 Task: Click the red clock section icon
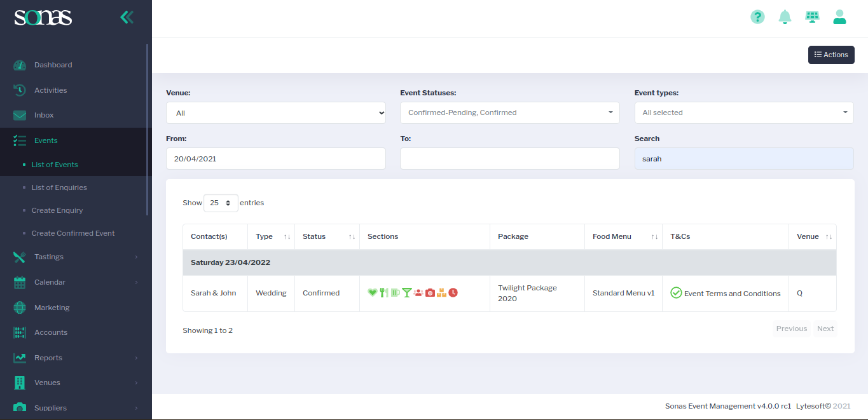click(x=452, y=292)
